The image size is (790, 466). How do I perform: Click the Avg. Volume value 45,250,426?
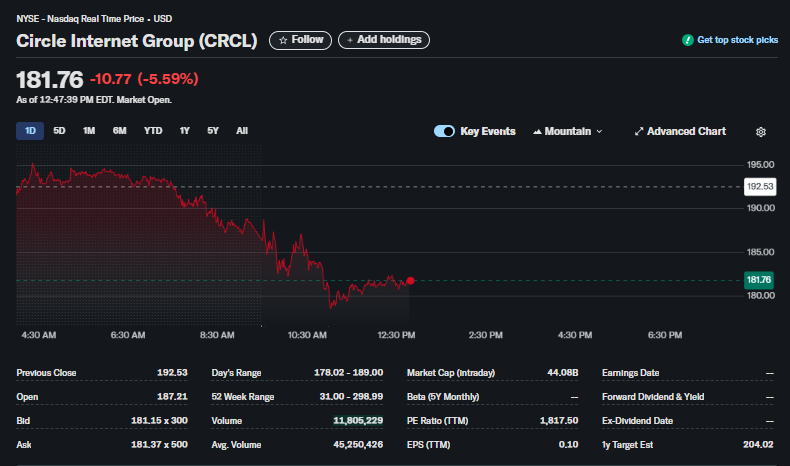point(358,444)
